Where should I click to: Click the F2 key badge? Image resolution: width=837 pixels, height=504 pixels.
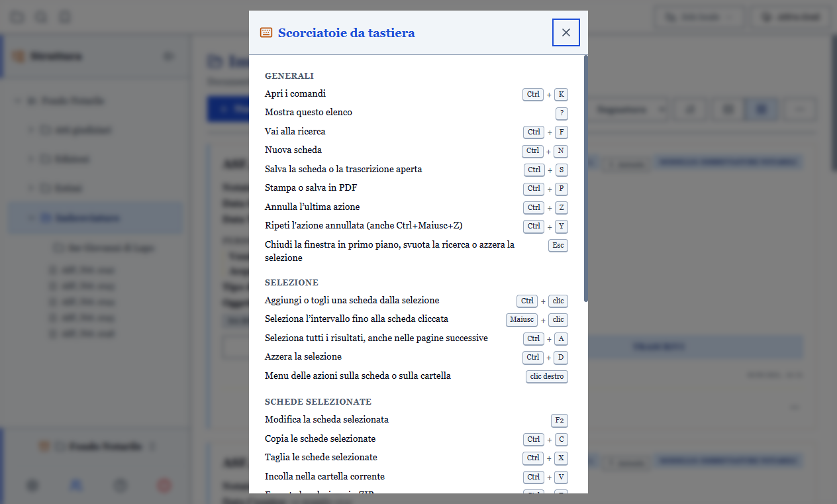(x=560, y=421)
